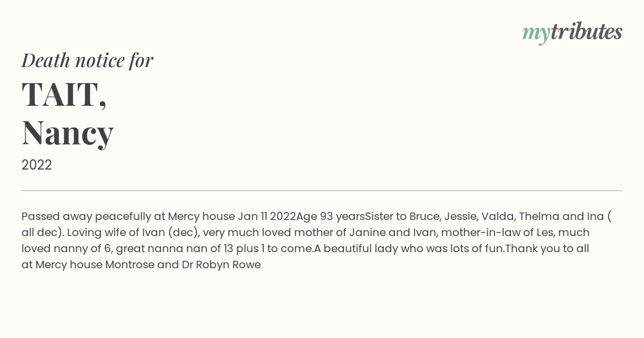Click the green 'my' part of logo
This screenshot has width=644, height=338.
click(x=536, y=34)
